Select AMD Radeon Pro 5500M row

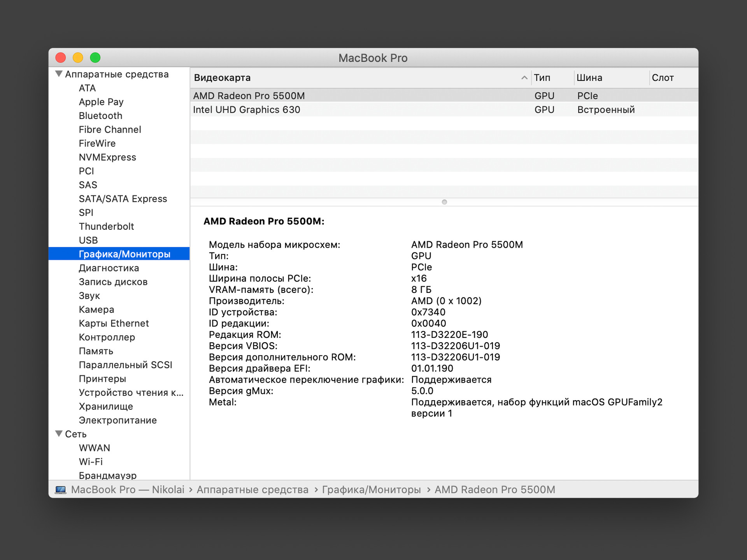click(444, 96)
